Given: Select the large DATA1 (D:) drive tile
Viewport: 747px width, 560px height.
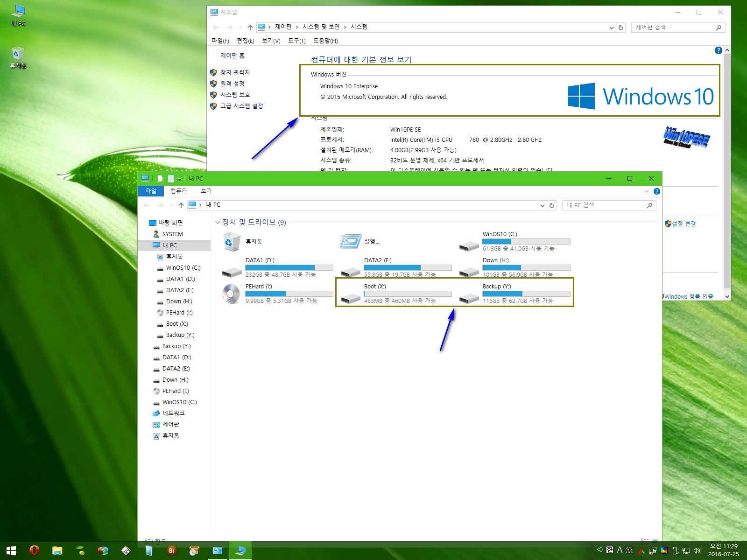Looking at the screenshot, I should click(277, 267).
